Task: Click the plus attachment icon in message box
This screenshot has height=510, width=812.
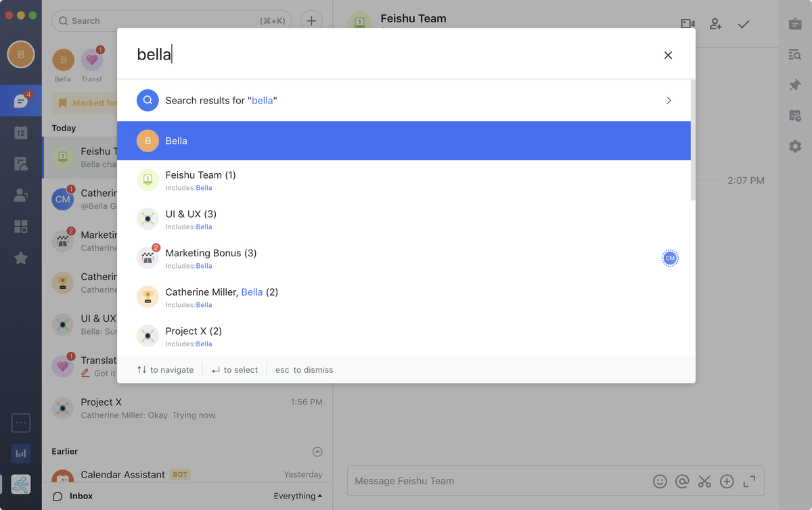Action: click(x=727, y=481)
